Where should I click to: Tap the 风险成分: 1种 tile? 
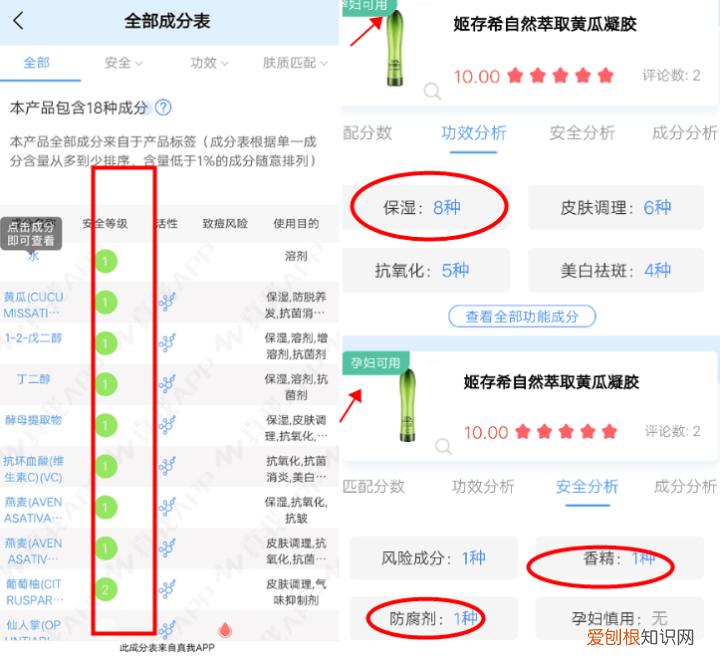(433, 558)
